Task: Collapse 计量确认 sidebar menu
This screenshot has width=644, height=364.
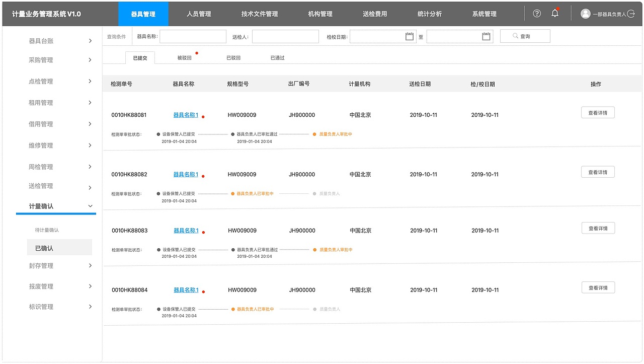Action: [91, 206]
